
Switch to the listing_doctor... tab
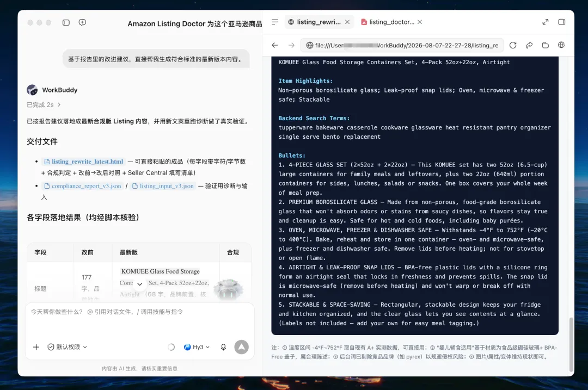391,22
